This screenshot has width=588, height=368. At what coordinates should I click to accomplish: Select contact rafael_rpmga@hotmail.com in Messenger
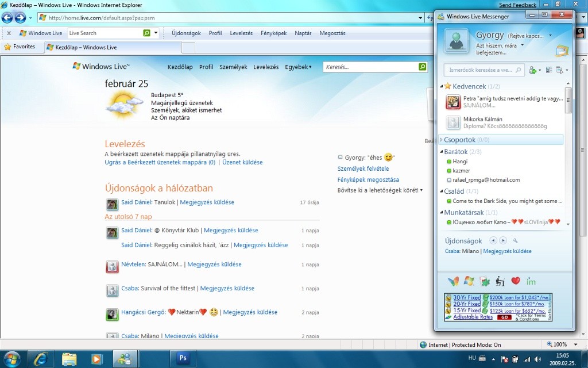tap(486, 180)
